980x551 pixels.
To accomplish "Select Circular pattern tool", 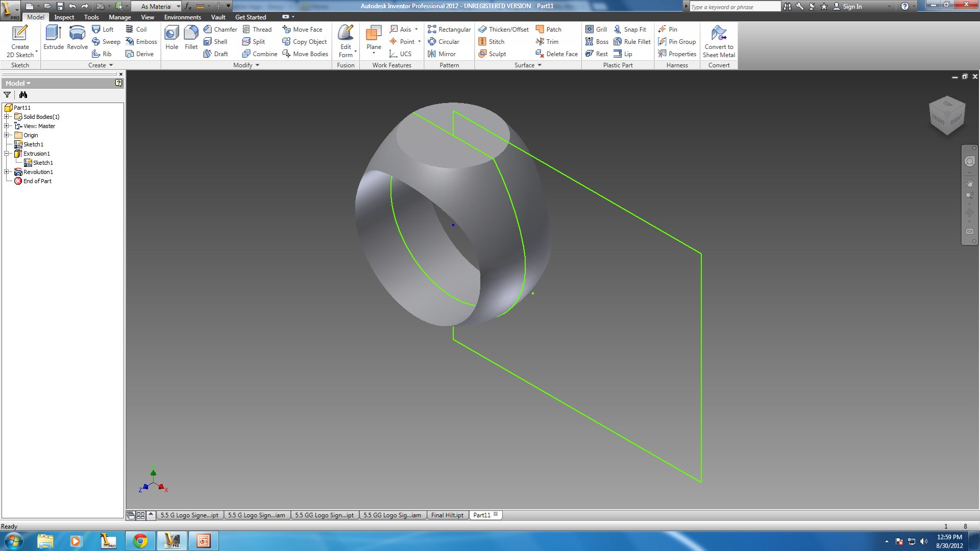I will click(444, 42).
